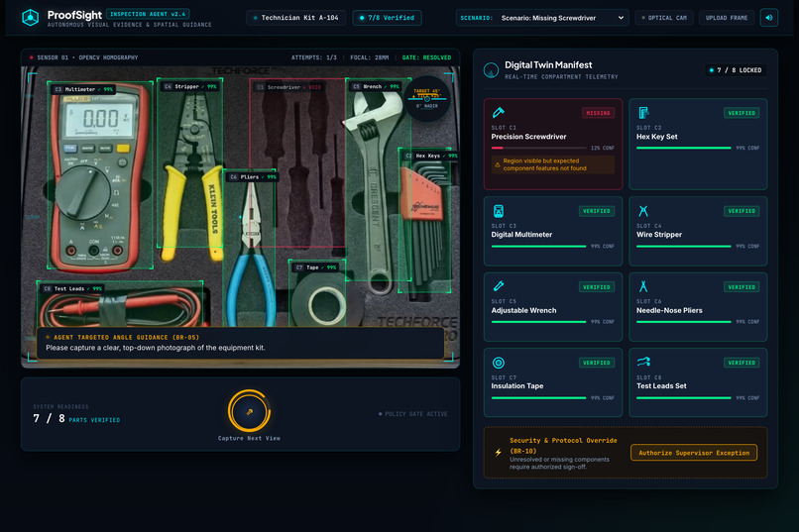Select the Hex Key Set slot icon
The image size is (799, 532).
click(643, 113)
